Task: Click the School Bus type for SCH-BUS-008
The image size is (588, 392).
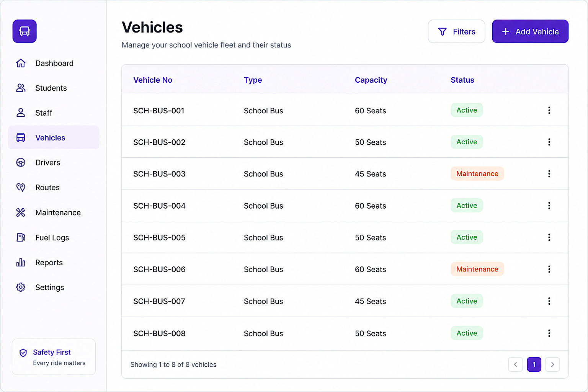Action: (x=263, y=333)
